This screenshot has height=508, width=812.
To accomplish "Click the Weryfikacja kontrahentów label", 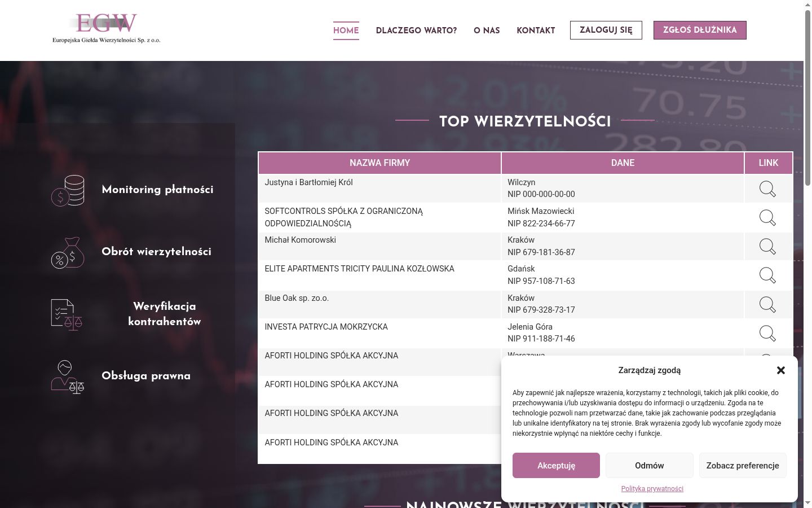I will [165, 314].
